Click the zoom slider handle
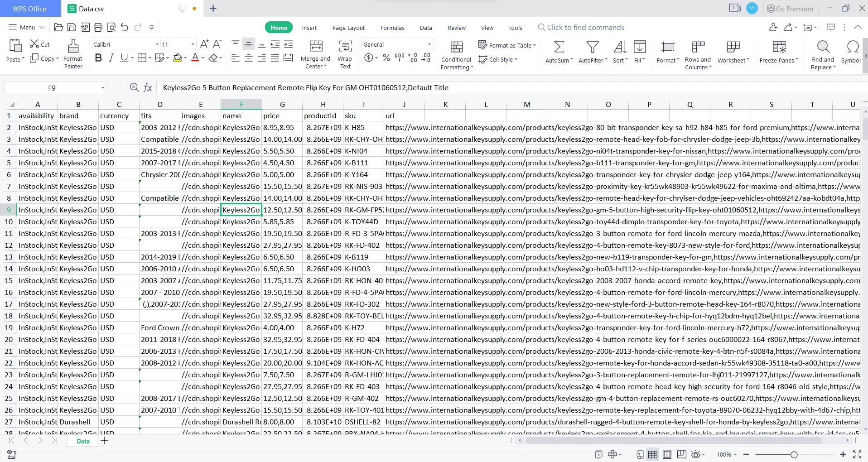The width and height of the screenshot is (868, 462). 794,454
